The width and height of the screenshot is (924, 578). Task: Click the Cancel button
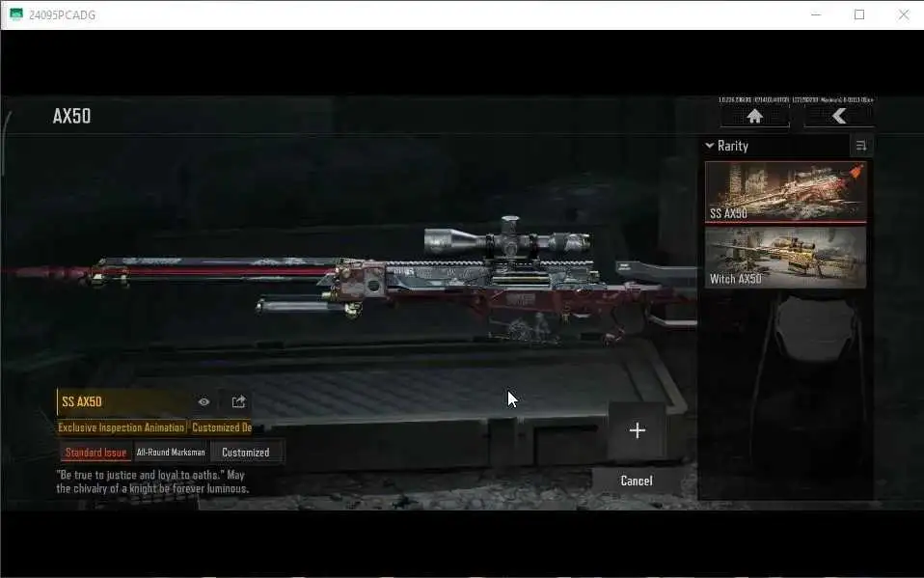coord(637,481)
